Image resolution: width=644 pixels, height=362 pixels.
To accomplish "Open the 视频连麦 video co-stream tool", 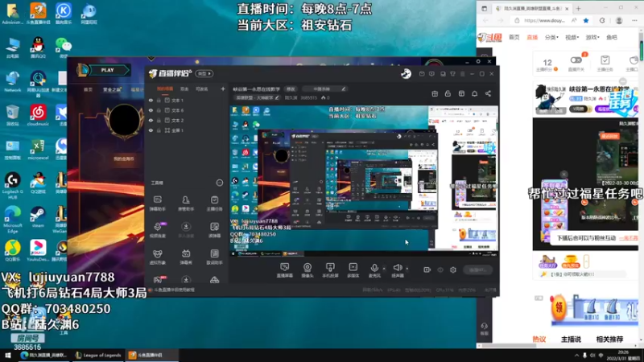I will click(158, 230).
